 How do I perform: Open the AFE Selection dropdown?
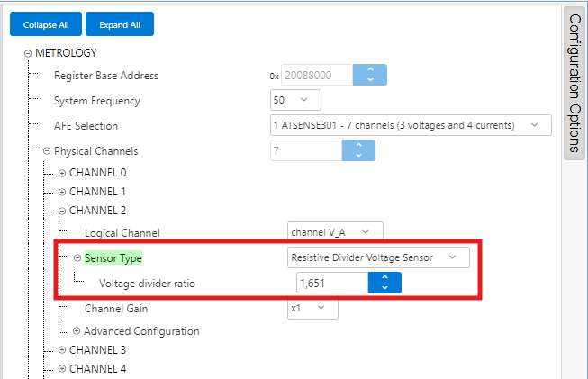click(x=410, y=125)
